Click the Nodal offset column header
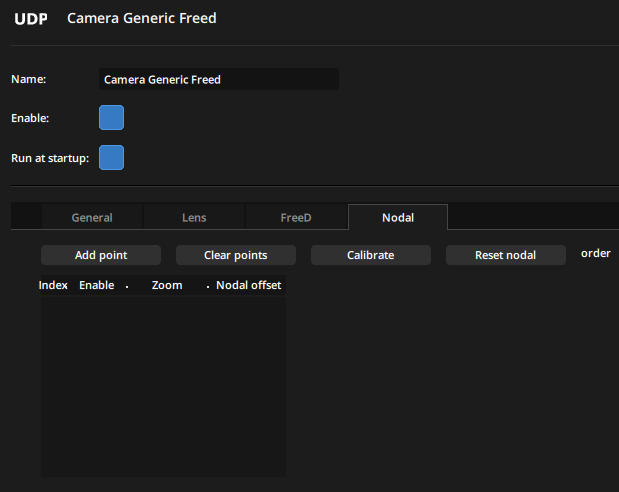 coord(248,285)
